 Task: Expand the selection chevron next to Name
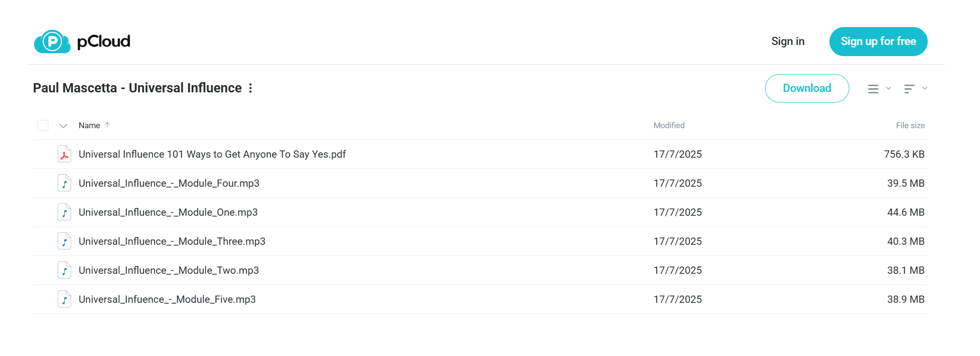pyautogui.click(x=63, y=126)
